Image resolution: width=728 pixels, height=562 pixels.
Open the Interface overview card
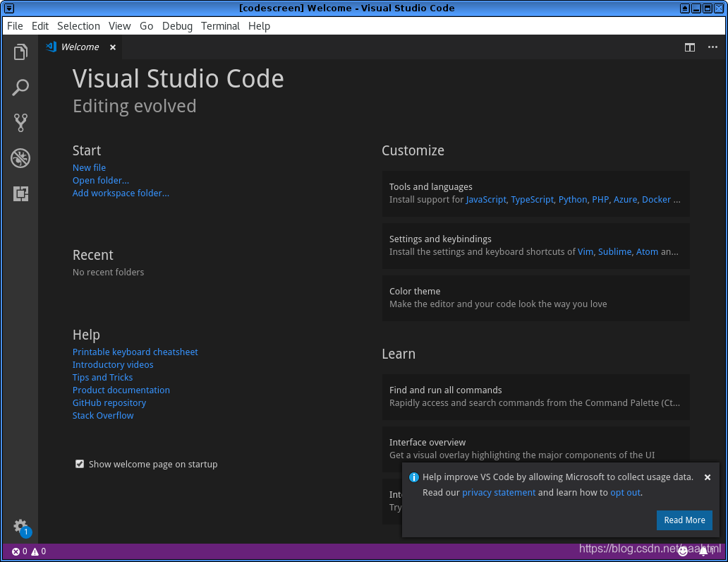point(536,449)
